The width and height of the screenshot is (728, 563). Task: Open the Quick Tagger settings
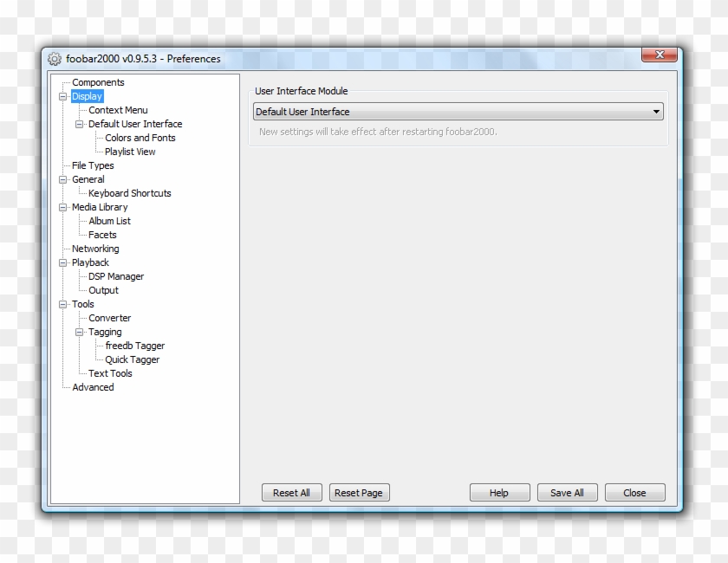(132, 359)
